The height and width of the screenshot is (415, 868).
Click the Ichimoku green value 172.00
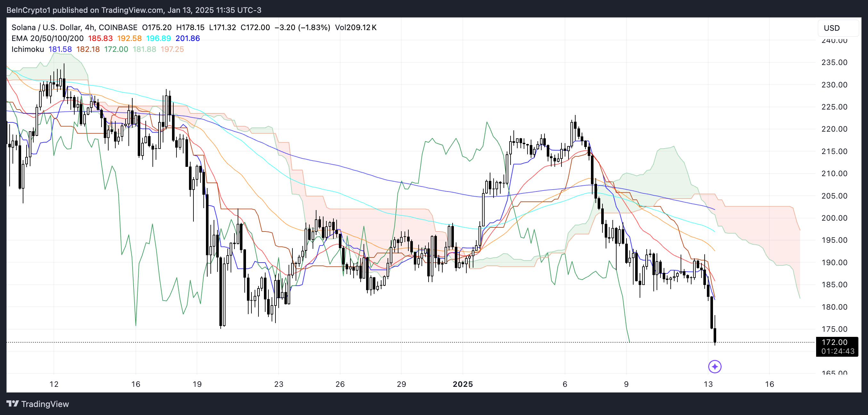(116, 49)
